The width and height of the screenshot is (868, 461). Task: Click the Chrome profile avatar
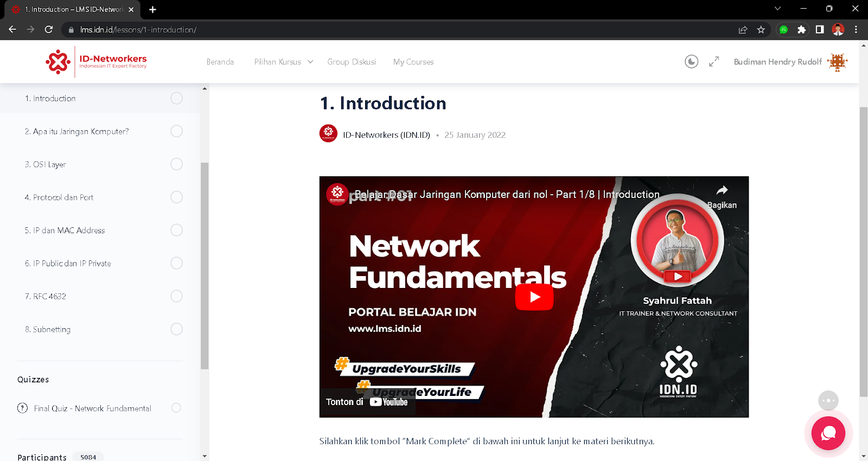(x=838, y=30)
